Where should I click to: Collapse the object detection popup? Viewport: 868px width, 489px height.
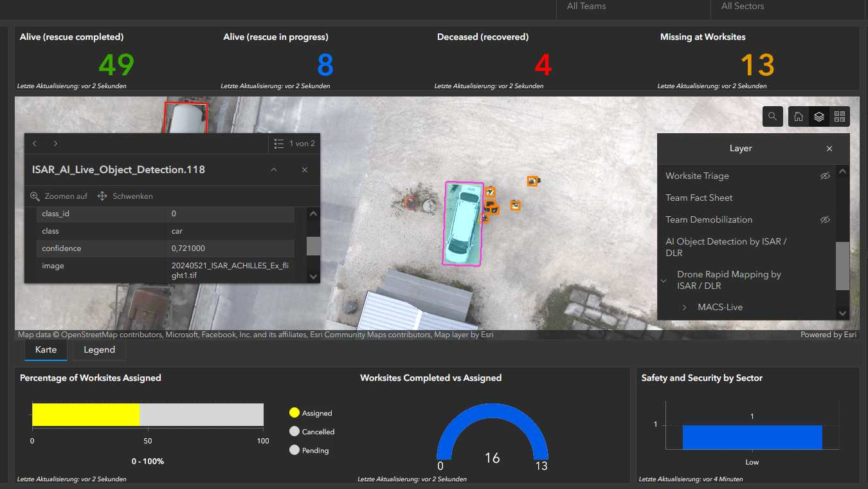(274, 170)
